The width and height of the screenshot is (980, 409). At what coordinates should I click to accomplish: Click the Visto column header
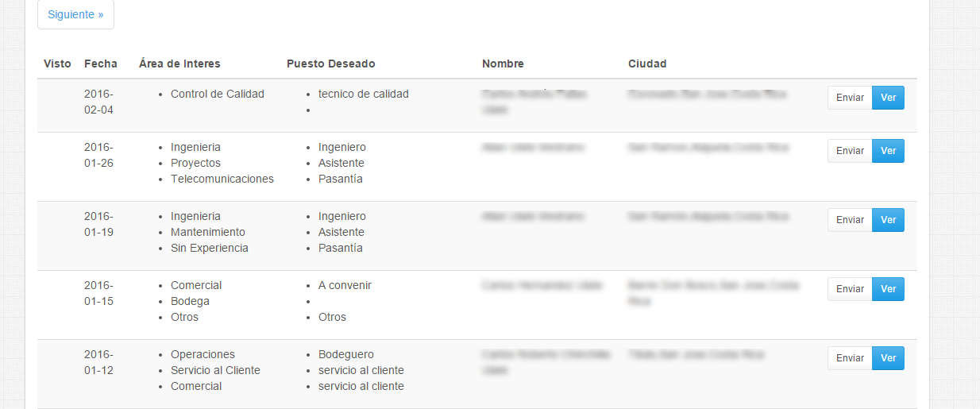point(57,64)
